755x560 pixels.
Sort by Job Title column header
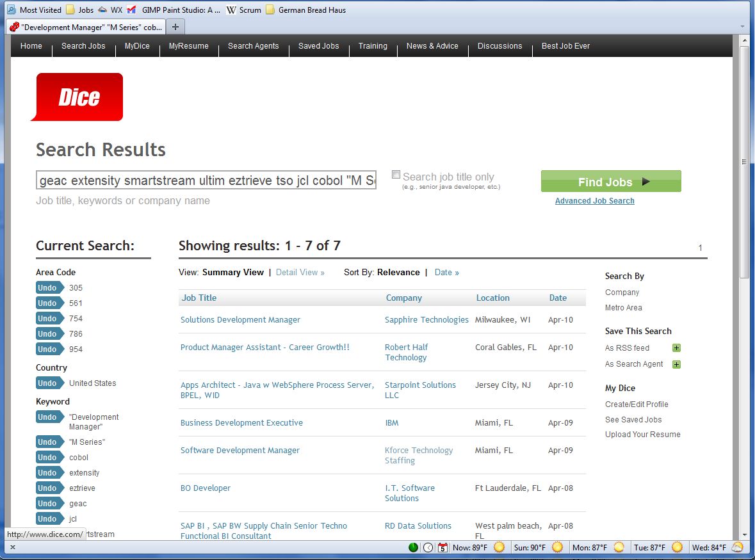click(x=199, y=298)
